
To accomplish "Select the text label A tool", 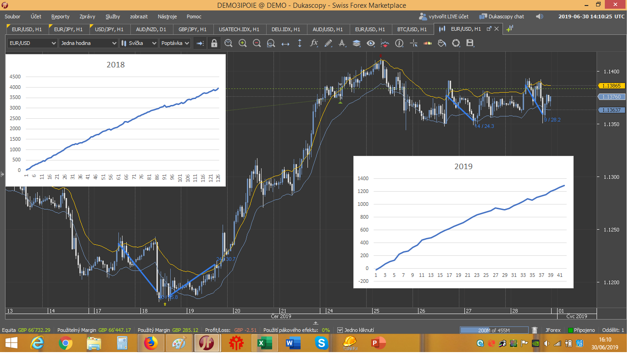I will click(x=342, y=43).
